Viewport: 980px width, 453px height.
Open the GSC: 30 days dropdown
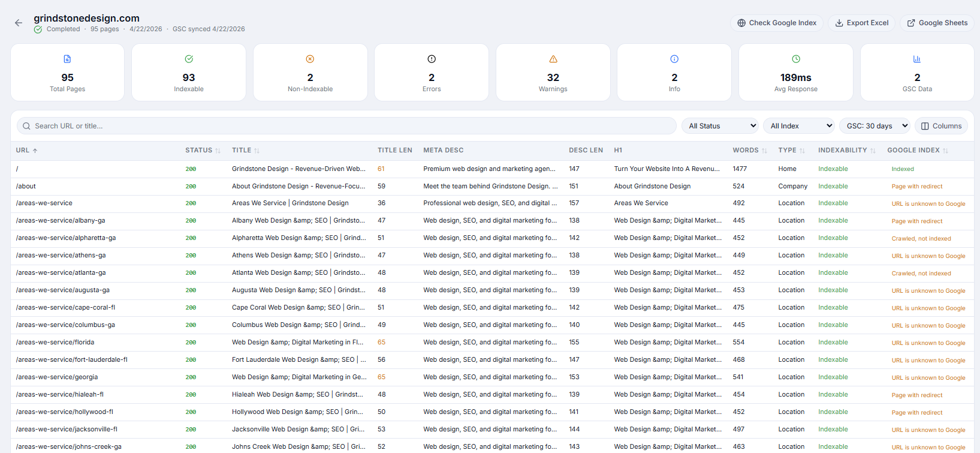(x=875, y=126)
